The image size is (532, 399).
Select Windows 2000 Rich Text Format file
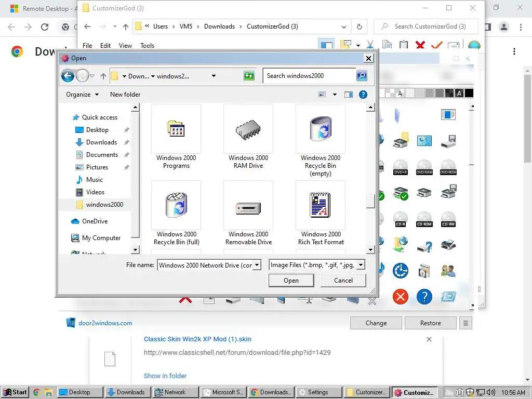click(321, 213)
